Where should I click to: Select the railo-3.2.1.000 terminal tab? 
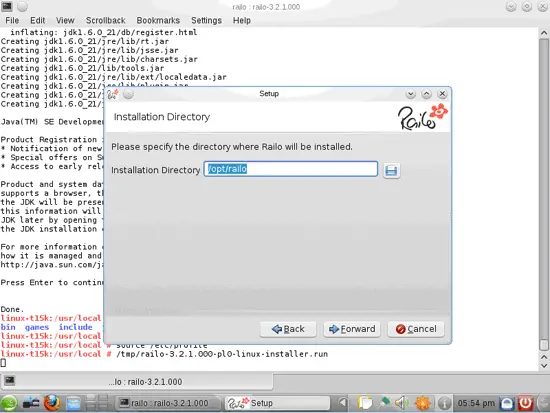coord(137,382)
